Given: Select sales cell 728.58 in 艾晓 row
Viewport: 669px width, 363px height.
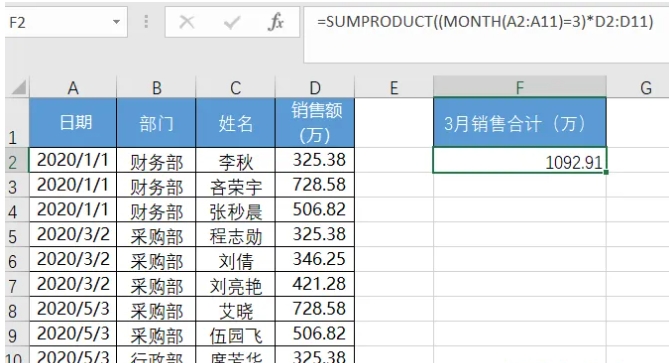Looking at the screenshot, I should pyautogui.click(x=315, y=309).
